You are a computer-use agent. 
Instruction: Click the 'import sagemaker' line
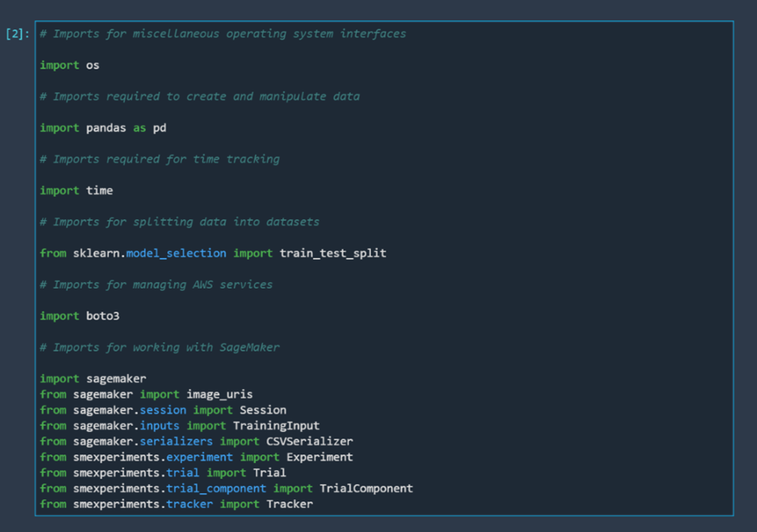tap(92, 379)
